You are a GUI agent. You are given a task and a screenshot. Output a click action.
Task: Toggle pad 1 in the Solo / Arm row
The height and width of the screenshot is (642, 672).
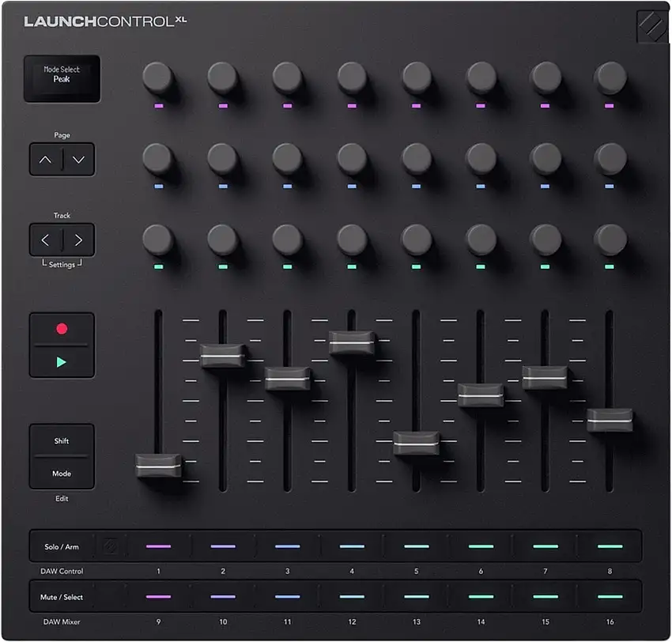(x=159, y=546)
